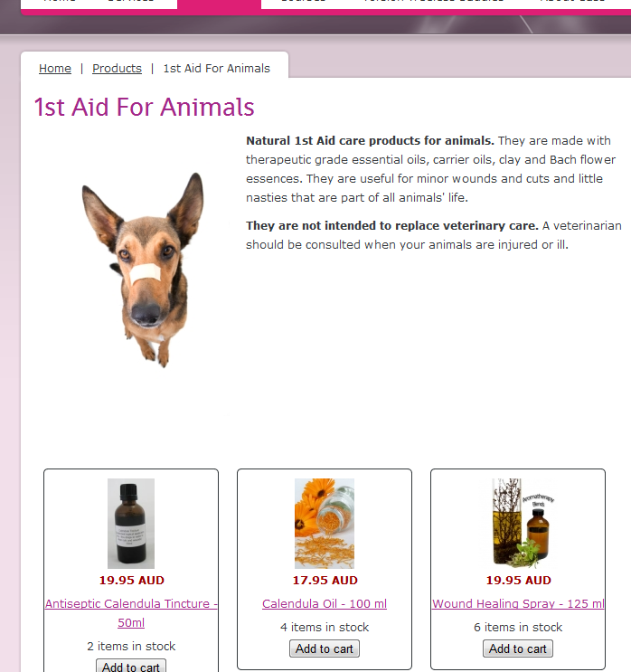Select the highlighted pink navigation tab
The height and width of the screenshot is (672, 631).
pyautogui.click(x=219, y=5)
